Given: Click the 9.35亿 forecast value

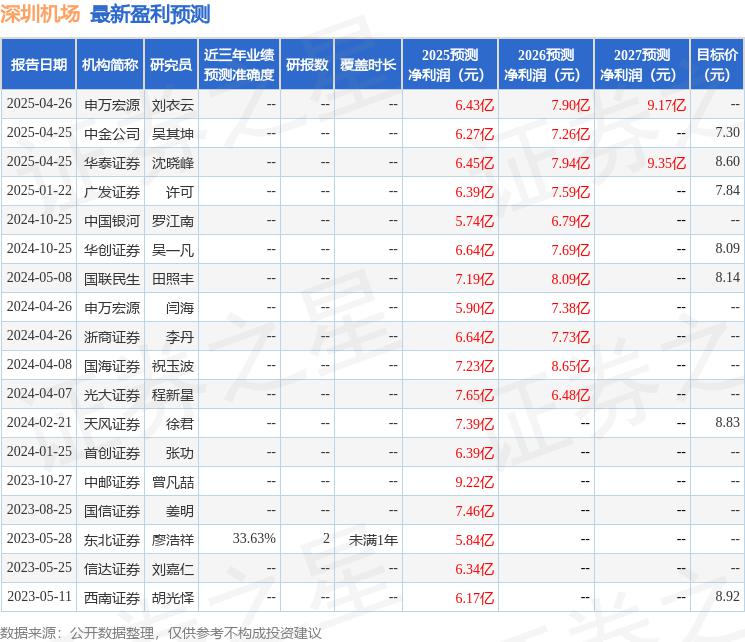Looking at the screenshot, I should pyautogui.click(x=666, y=163).
